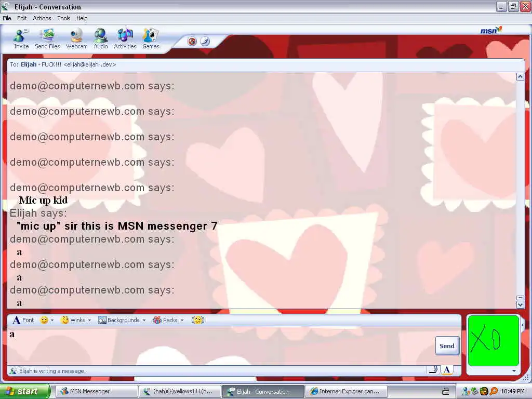The image size is (532, 399).
Task: Open the Actions menu
Action: tap(42, 18)
